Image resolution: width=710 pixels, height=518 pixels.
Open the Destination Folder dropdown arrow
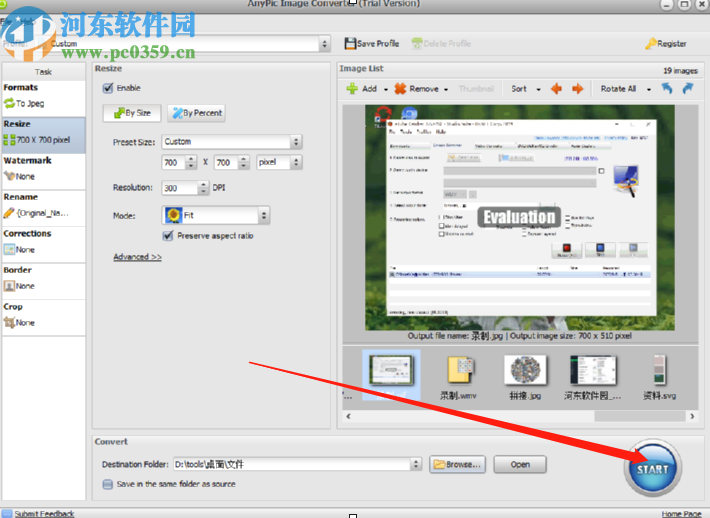point(416,464)
